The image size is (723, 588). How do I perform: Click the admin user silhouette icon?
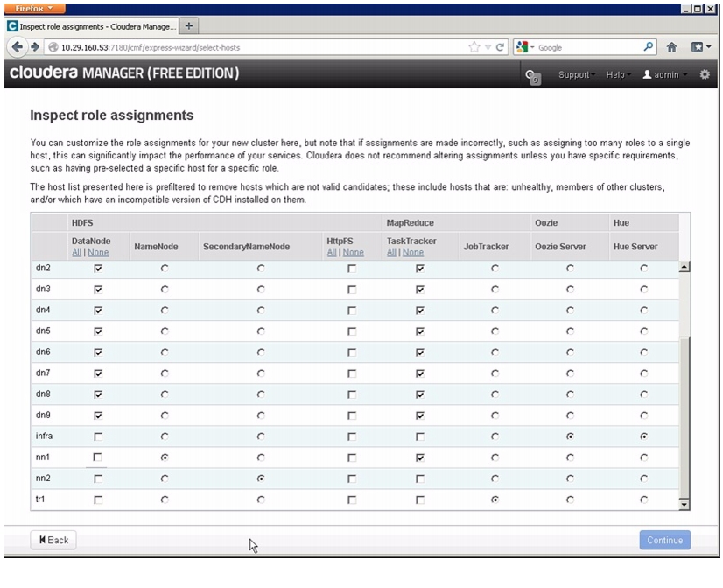[648, 74]
